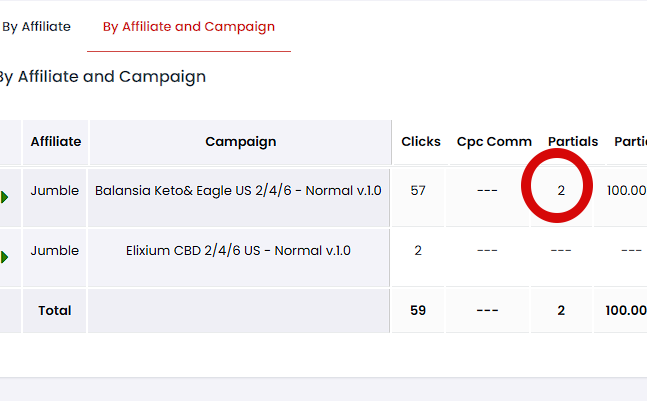This screenshot has width=647, height=413.
Task: Click the Clicks value in Elixium row
Action: (418, 250)
